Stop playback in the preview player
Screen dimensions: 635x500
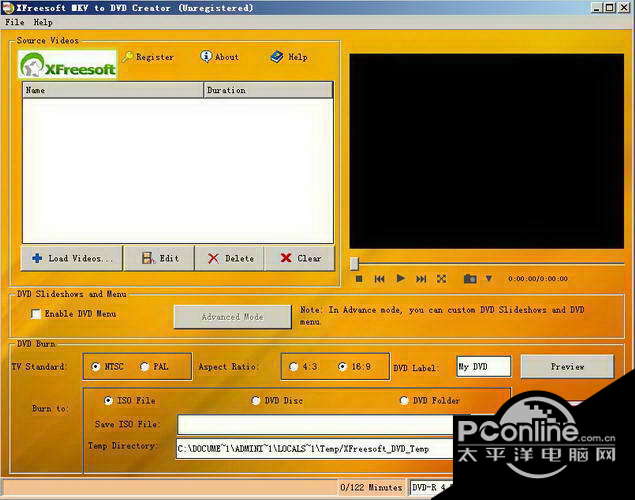pyautogui.click(x=359, y=279)
